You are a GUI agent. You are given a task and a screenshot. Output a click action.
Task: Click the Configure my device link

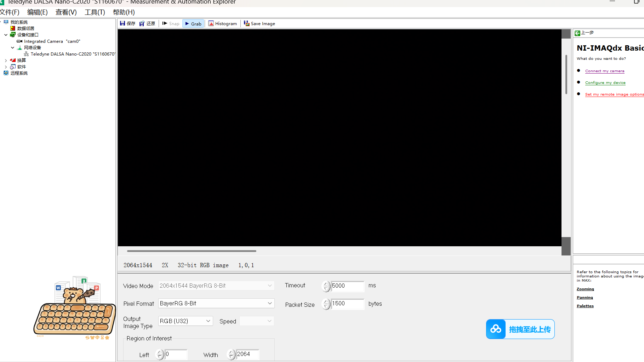(x=605, y=83)
